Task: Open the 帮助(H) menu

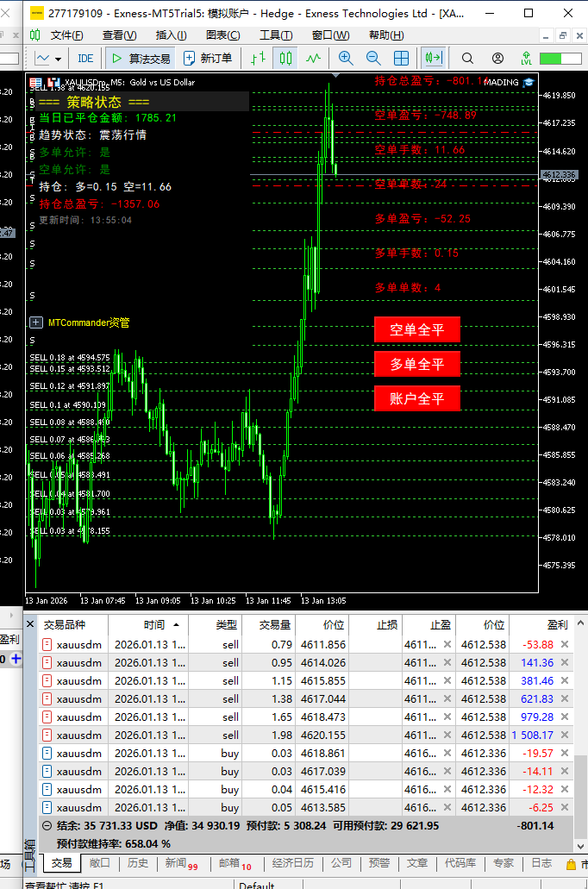Action: coord(386,35)
